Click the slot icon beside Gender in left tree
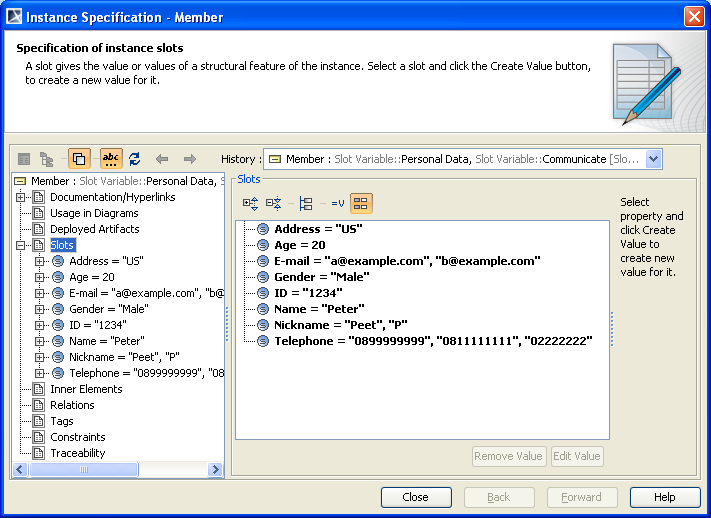 58,309
